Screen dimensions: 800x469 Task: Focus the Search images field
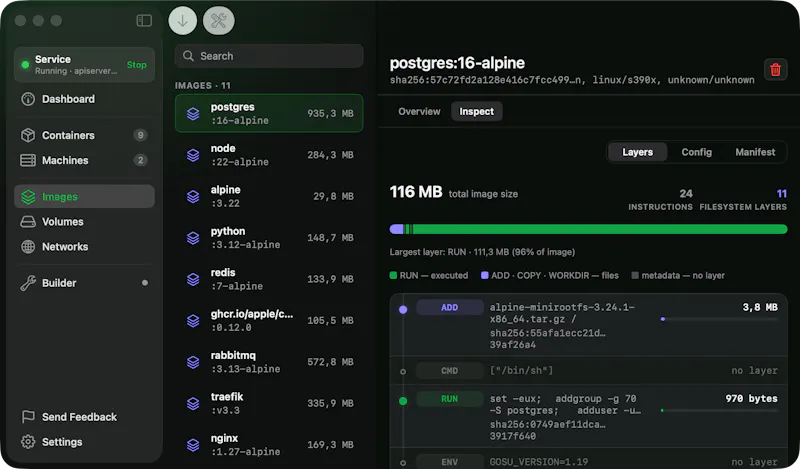(269, 56)
